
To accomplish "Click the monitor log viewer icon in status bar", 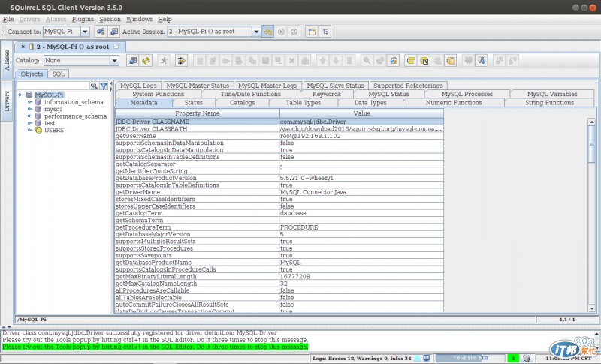I will pos(426,358).
